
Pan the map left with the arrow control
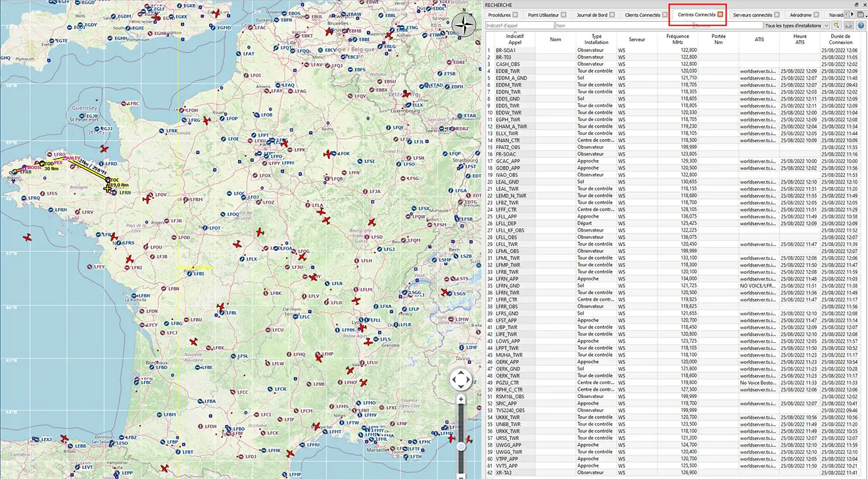pos(454,380)
